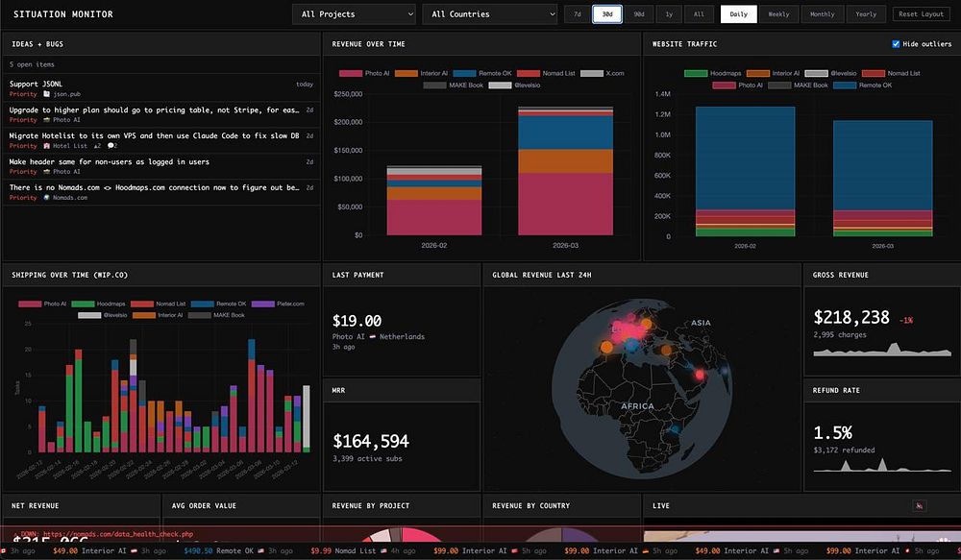Image resolution: width=961 pixels, height=560 pixels.
Task: Click Netherlands flag in Last Payment card
Action: [372, 336]
